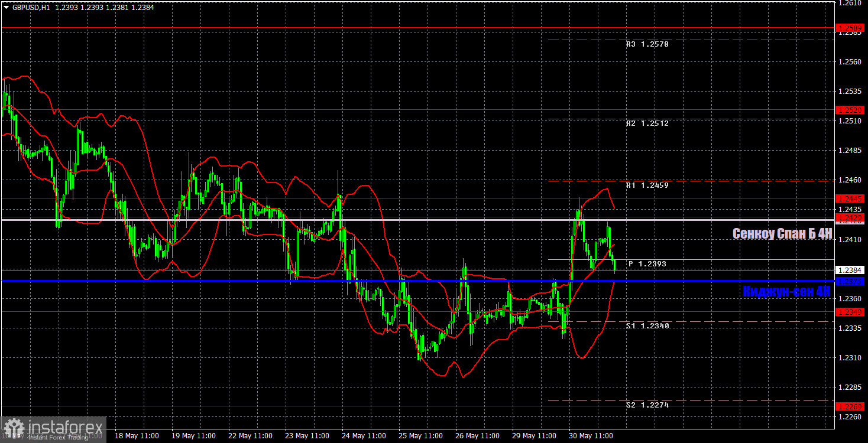868x443 pixels.
Task: Click the S2 1.2274 pivot label
Action: (x=647, y=405)
